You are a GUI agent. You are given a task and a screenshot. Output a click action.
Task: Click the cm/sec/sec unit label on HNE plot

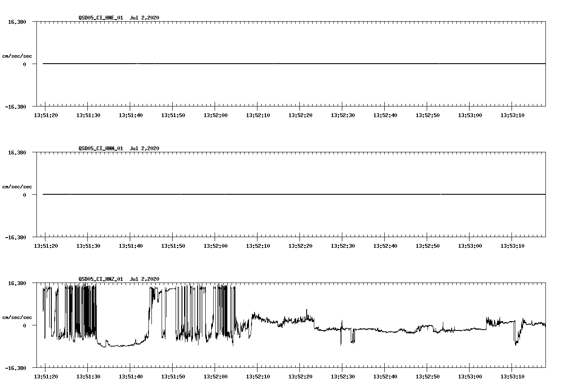tap(17, 56)
